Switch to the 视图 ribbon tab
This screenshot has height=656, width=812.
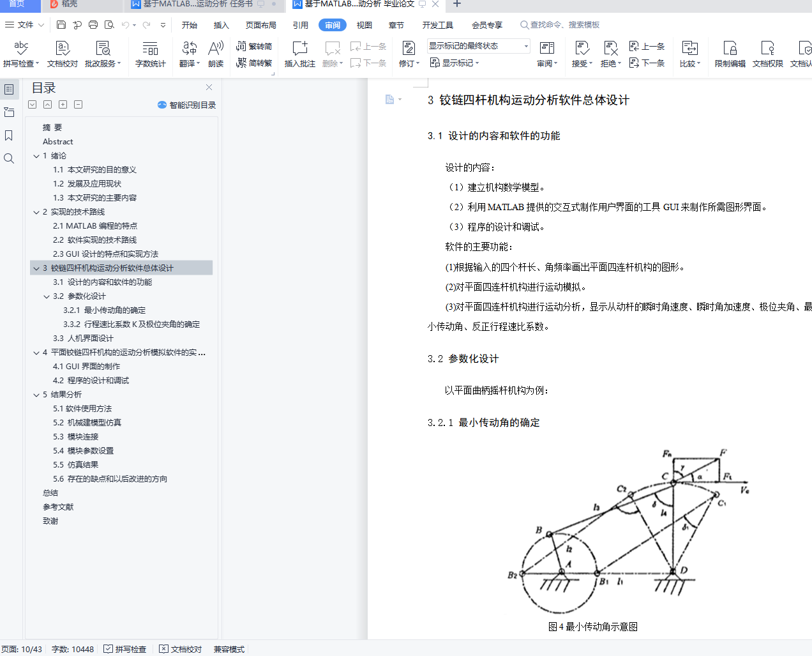[x=365, y=25]
